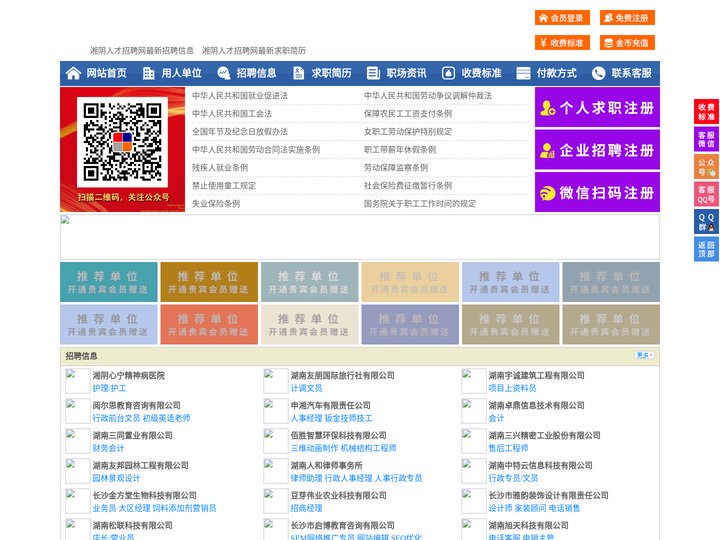Click the orange-red 推荐单位 banner
Image resolution: width=720 pixels, height=540 pixels.
click(209, 324)
